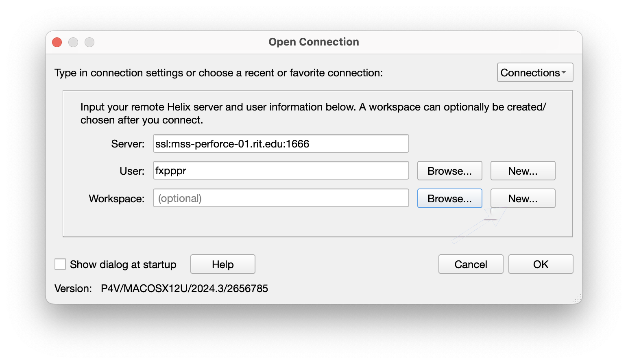
Task: Click into the Server address field
Action: click(x=281, y=144)
